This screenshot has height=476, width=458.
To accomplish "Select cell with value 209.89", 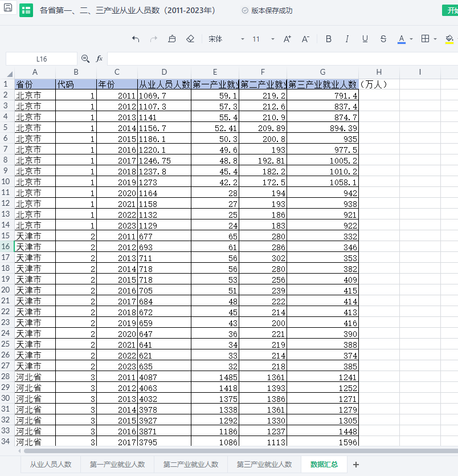I will point(263,128).
